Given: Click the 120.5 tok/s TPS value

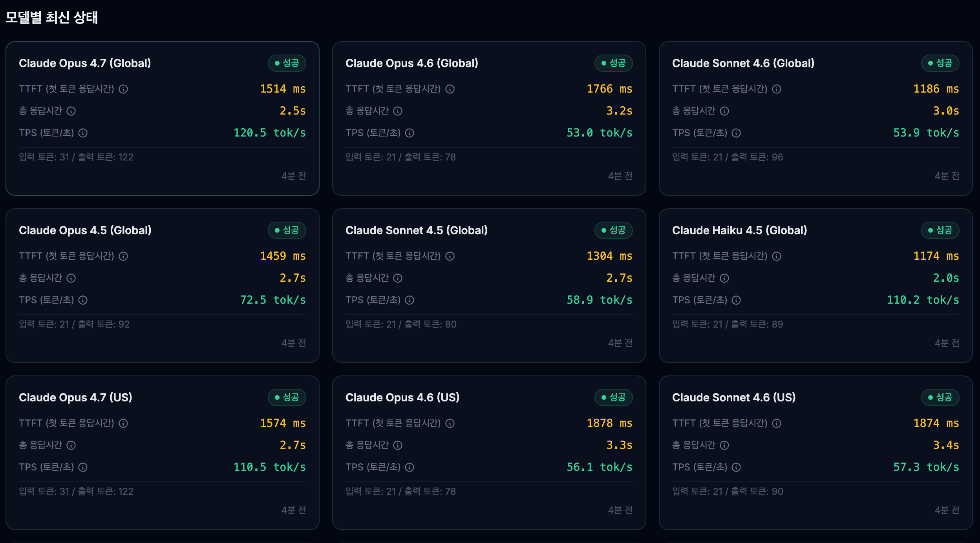Looking at the screenshot, I should tap(270, 133).
